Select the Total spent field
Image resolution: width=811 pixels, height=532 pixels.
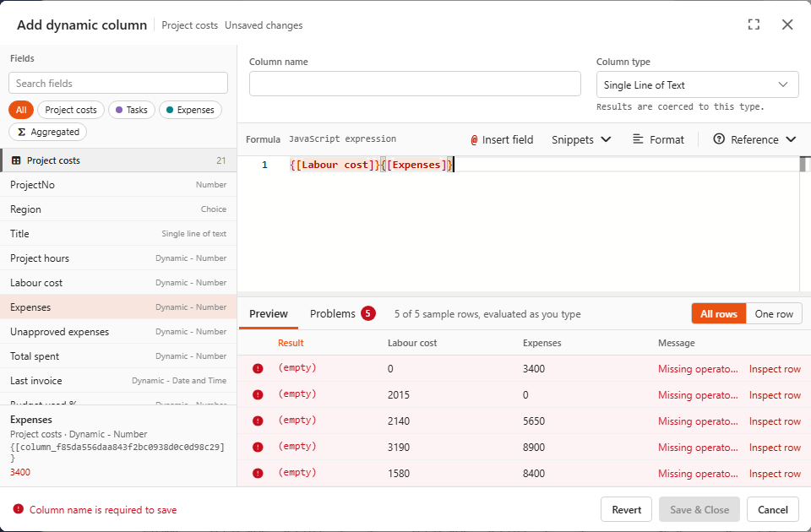click(118, 356)
